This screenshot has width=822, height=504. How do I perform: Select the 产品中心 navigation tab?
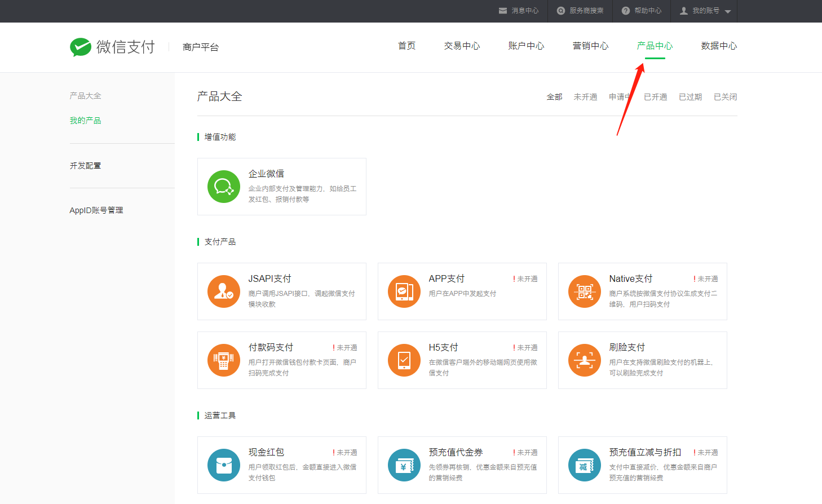click(655, 46)
